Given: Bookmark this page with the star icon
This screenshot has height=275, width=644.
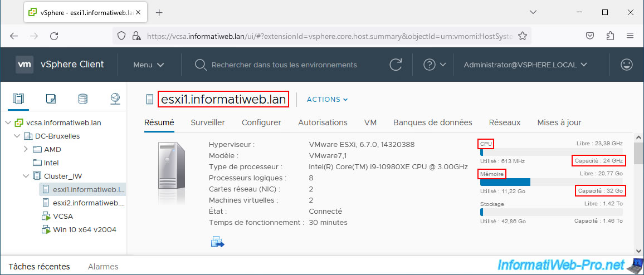Looking at the screenshot, I should (523, 36).
